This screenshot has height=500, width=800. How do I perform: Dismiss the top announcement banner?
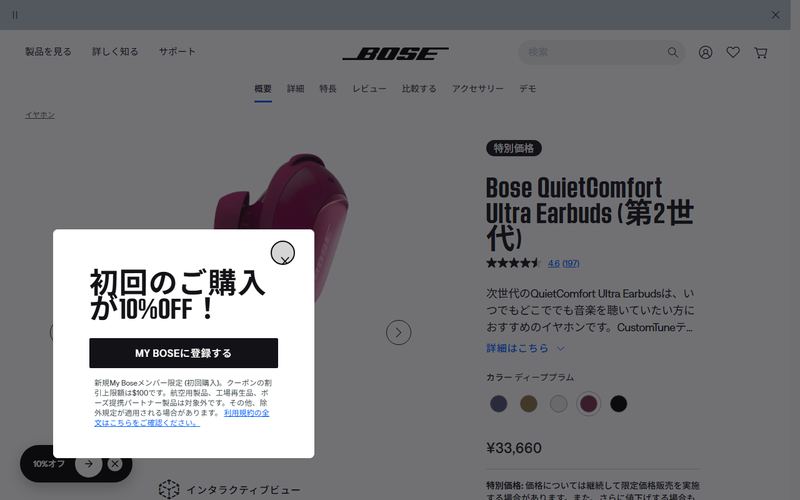pyautogui.click(x=775, y=15)
